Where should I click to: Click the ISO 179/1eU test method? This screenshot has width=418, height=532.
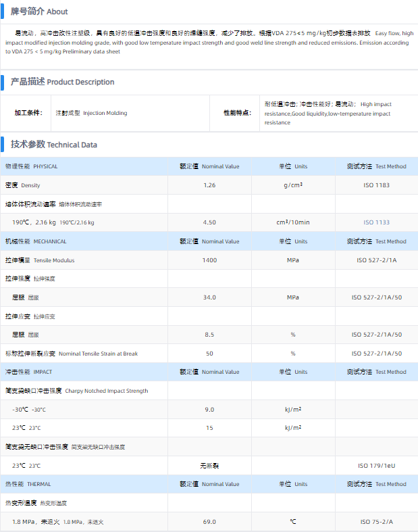point(376,466)
